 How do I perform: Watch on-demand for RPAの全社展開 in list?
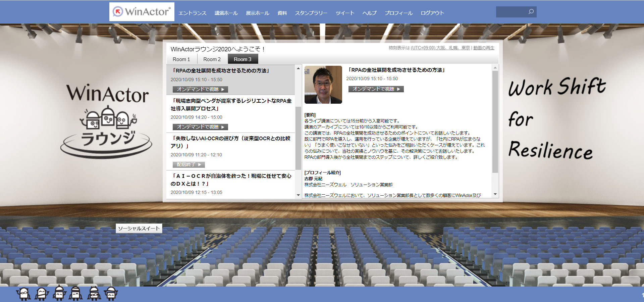tap(200, 89)
